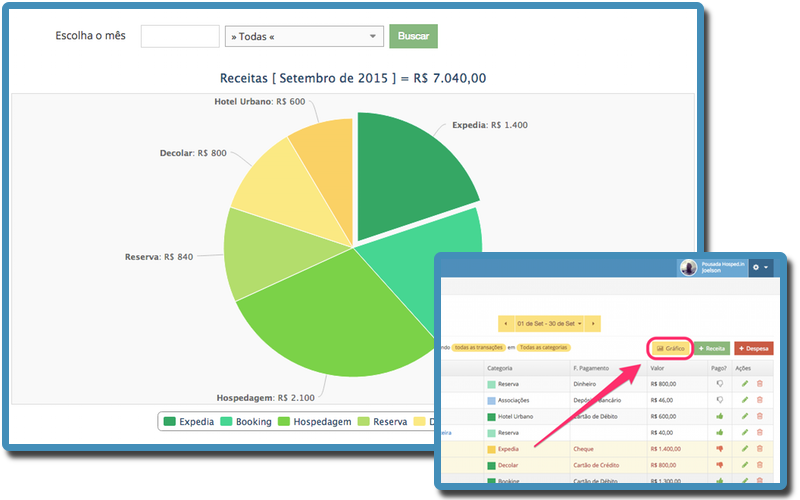Toggle unpaid thumbs-down for Expedia row

tap(718, 449)
